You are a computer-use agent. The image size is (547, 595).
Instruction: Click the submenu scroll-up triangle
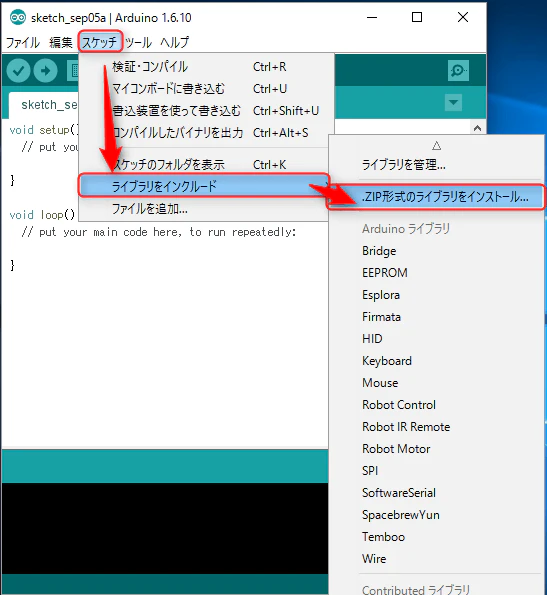pyautogui.click(x=436, y=146)
